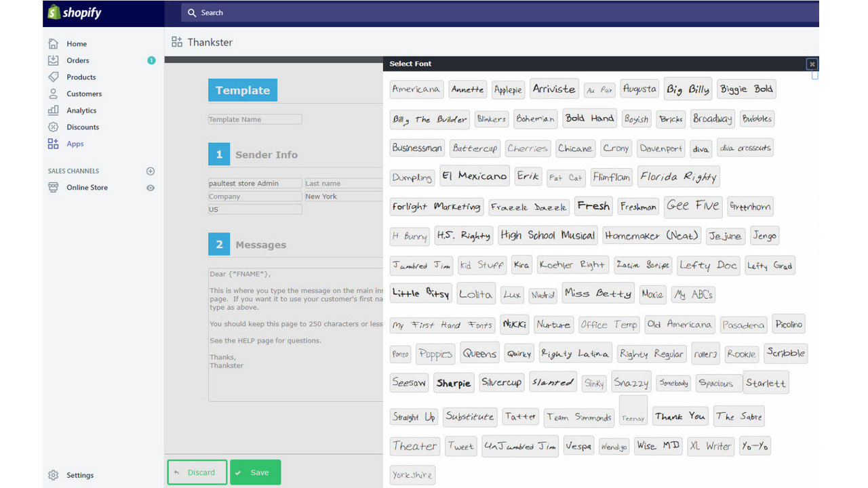Choose the Fresh font style
The height and width of the screenshot is (488, 868).
tap(593, 206)
